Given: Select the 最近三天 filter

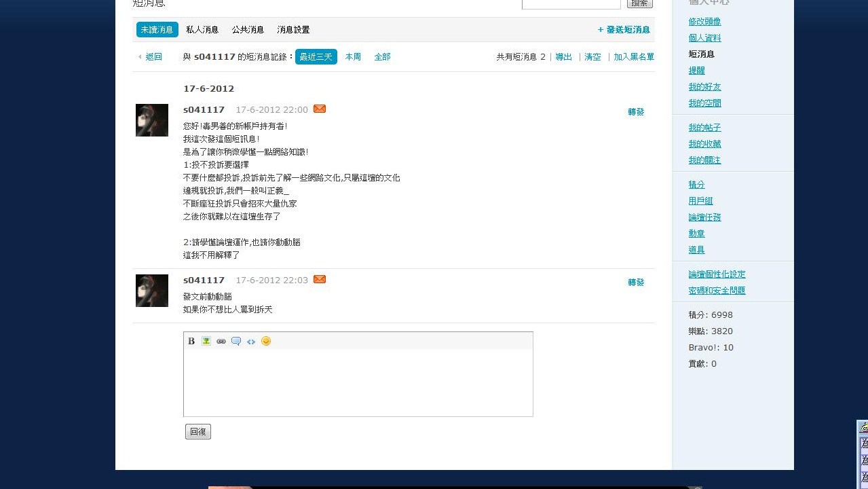Looking at the screenshot, I should click(x=316, y=57).
